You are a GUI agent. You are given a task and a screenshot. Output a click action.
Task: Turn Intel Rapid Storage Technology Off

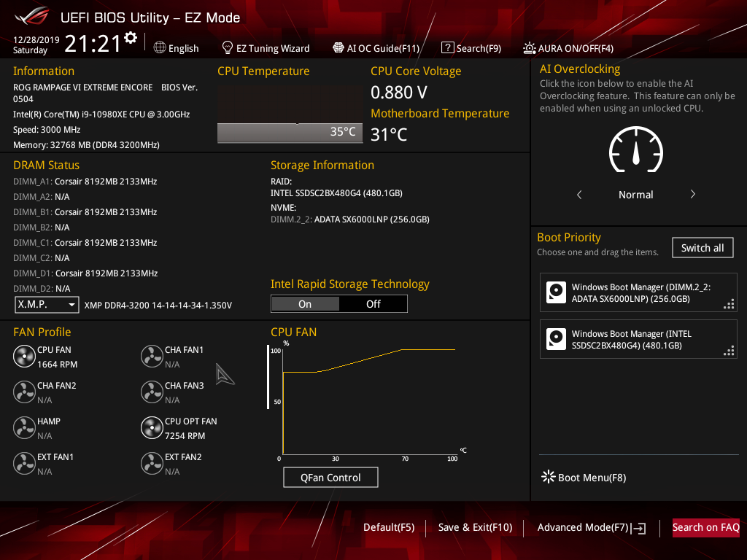pos(373,304)
